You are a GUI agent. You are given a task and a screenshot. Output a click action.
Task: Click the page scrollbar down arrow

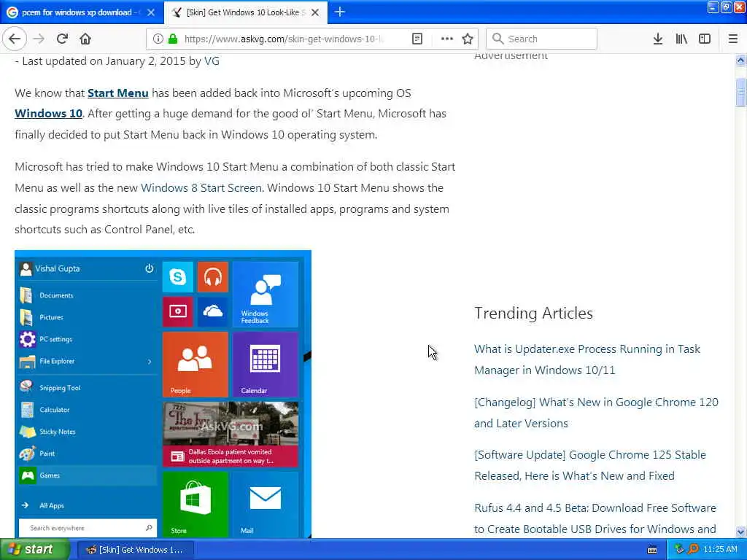coord(740,532)
